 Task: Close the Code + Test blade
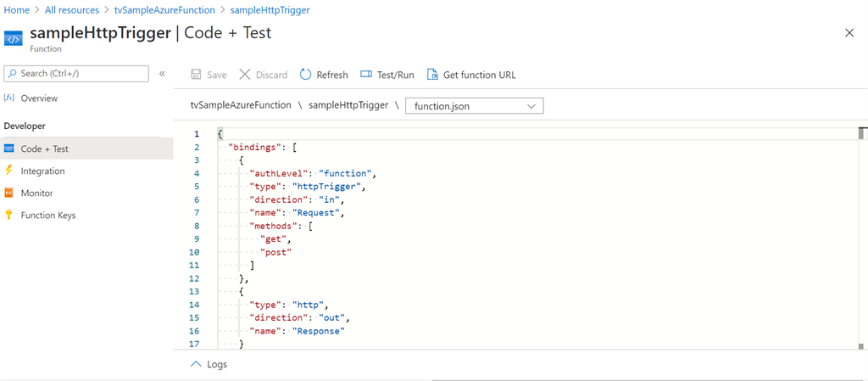coord(849,33)
